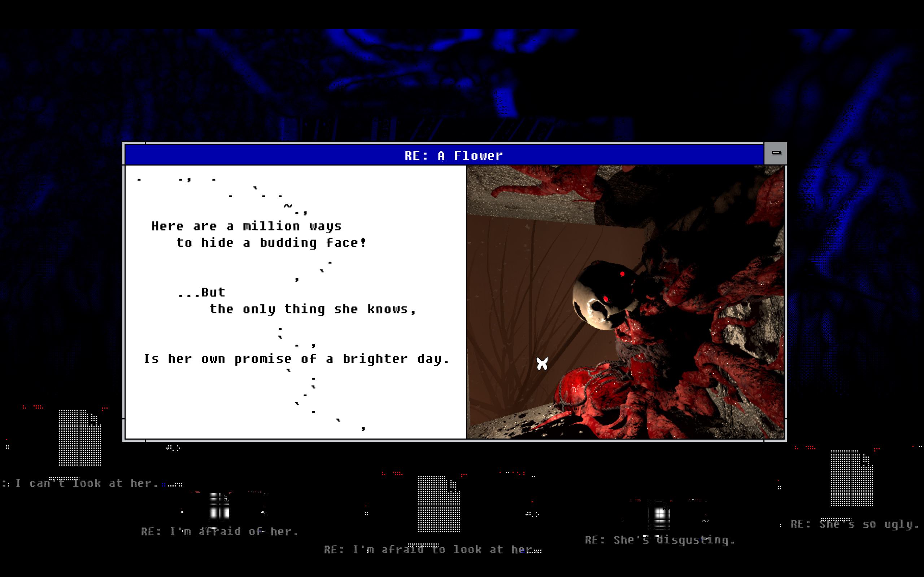Select the "RE: She's disgusting." label
The width and height of the screenshot is (924, 577).
[x=659, y=540]
